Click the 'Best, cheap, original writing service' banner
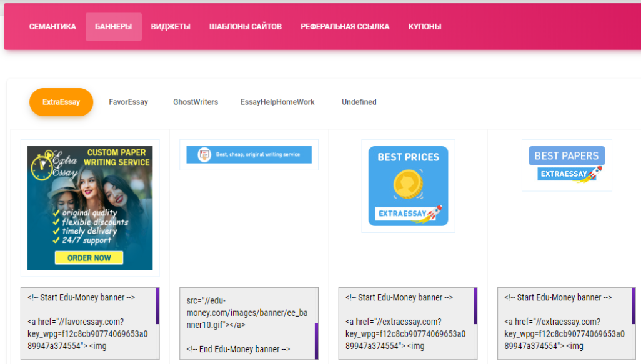 pyautogui.click(x=249, y=155)
